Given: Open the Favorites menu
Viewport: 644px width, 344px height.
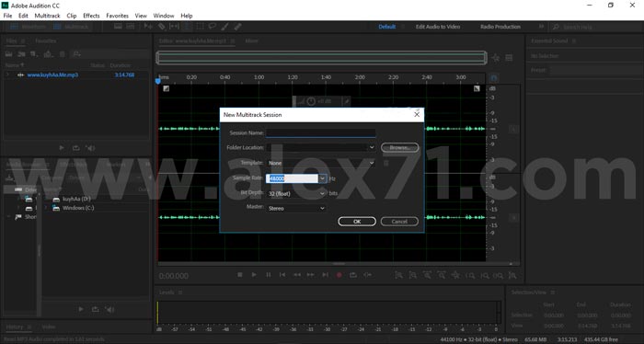Looking at the screenshot, I should click(118, 16).
